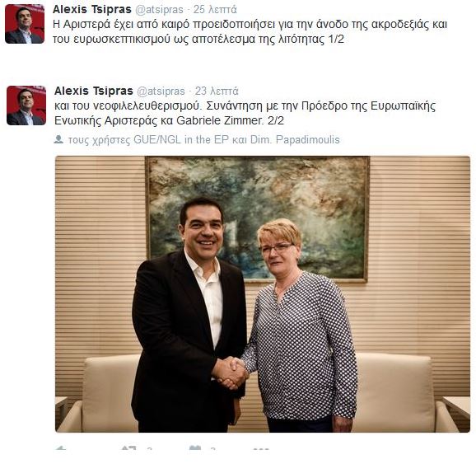The width and height of the screenshot is (476, 464).
Task: Open Alexis Tsipras name on the 23 λεπτά tweet
Action: 94,91
